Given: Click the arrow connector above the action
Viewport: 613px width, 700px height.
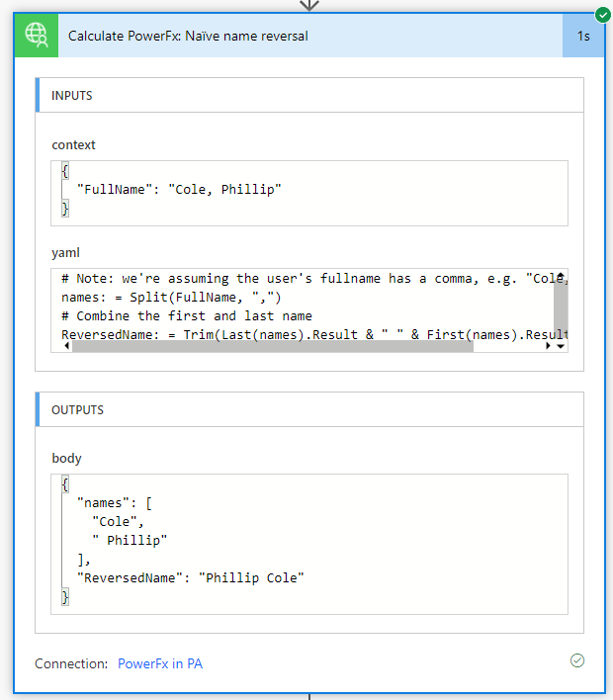Looking at the screenshot, I should tap(308, 5).
